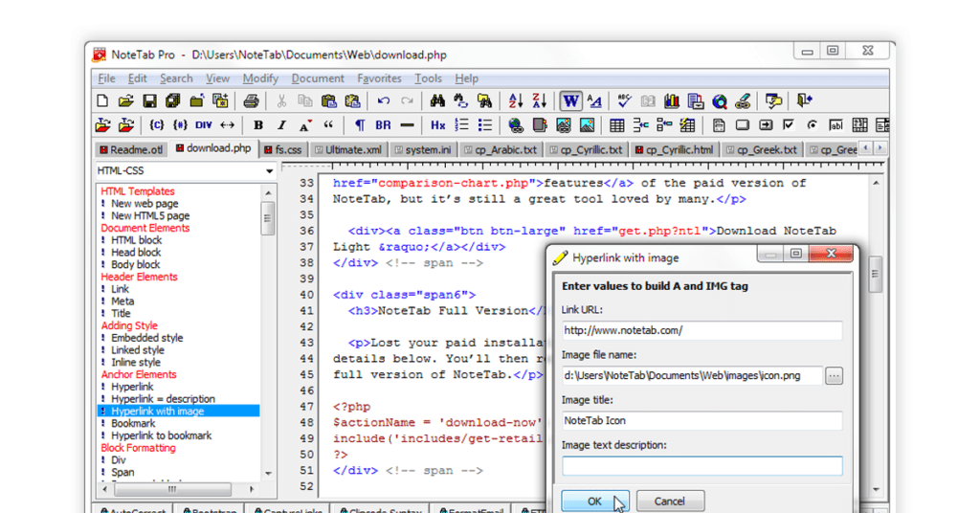The height and width of the screenshot is (513, 980).
Task: Insert radio button form element icon
Action: point(812,125)
